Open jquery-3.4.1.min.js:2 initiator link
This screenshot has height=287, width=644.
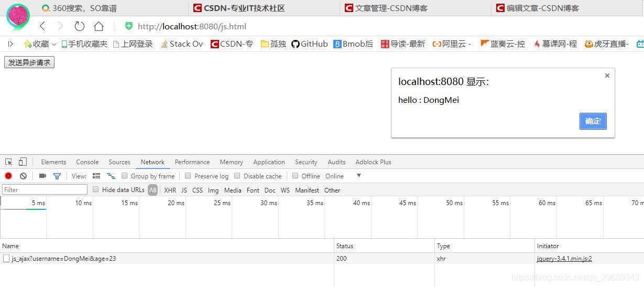coord(564,259)
